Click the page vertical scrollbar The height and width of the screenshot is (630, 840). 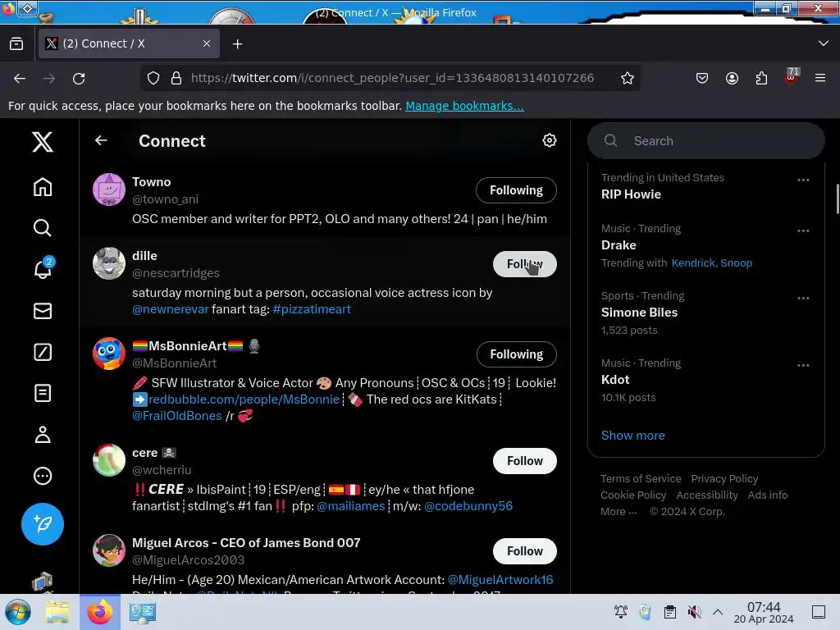coord(838,199)
